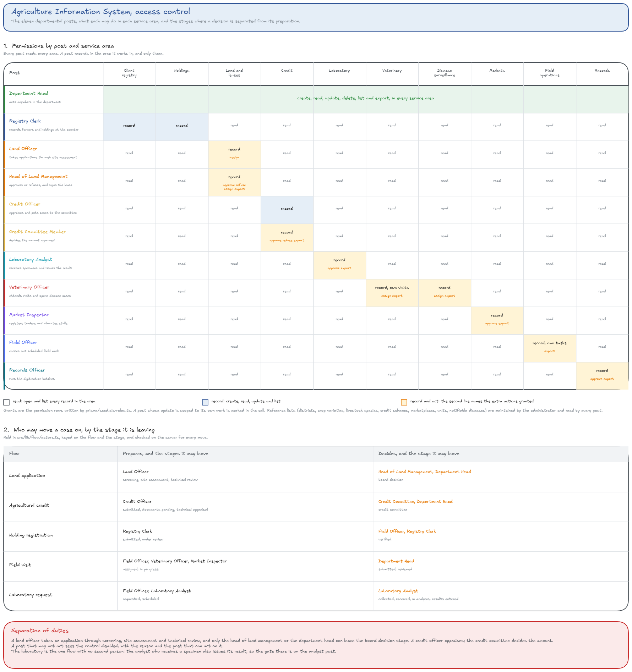Click the "Field visit" flow row
The width and height of the screenshot is (632, 672).
(x=316, y=566)
